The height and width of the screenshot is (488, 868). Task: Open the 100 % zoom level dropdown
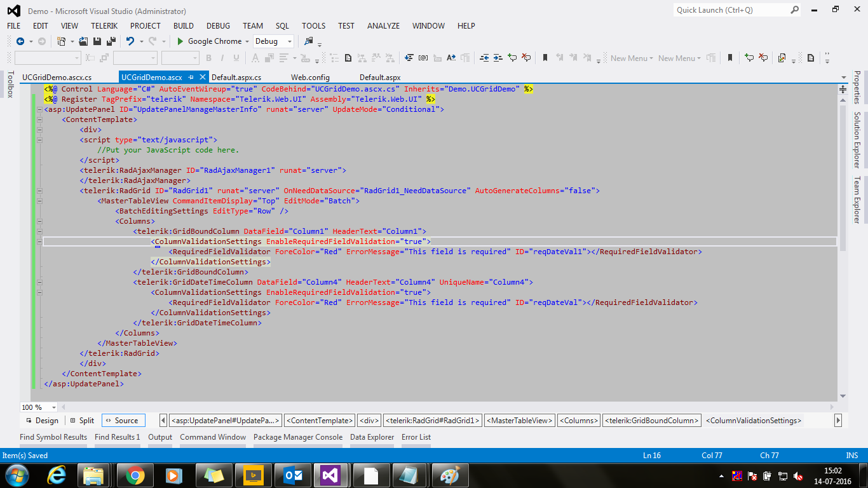(x=53, y=407)
